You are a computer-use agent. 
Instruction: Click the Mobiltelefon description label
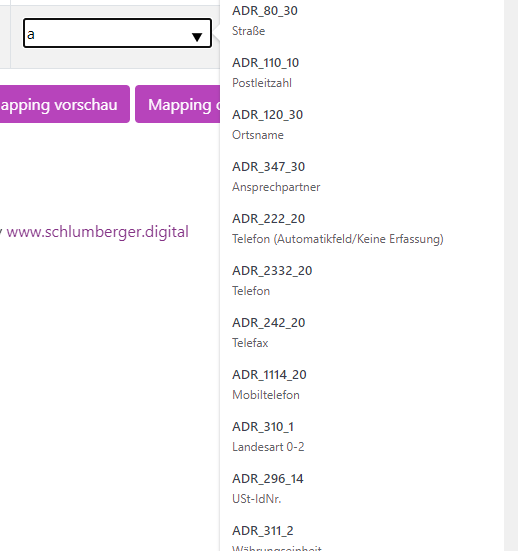click(266, 395)
